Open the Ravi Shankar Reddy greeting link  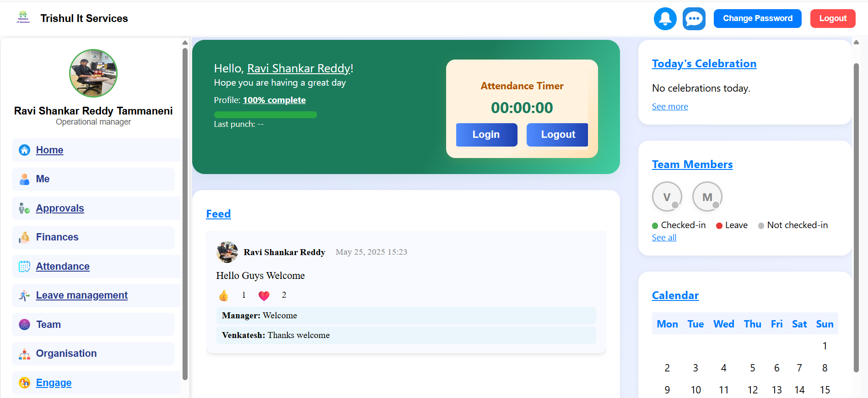point(299,68)
